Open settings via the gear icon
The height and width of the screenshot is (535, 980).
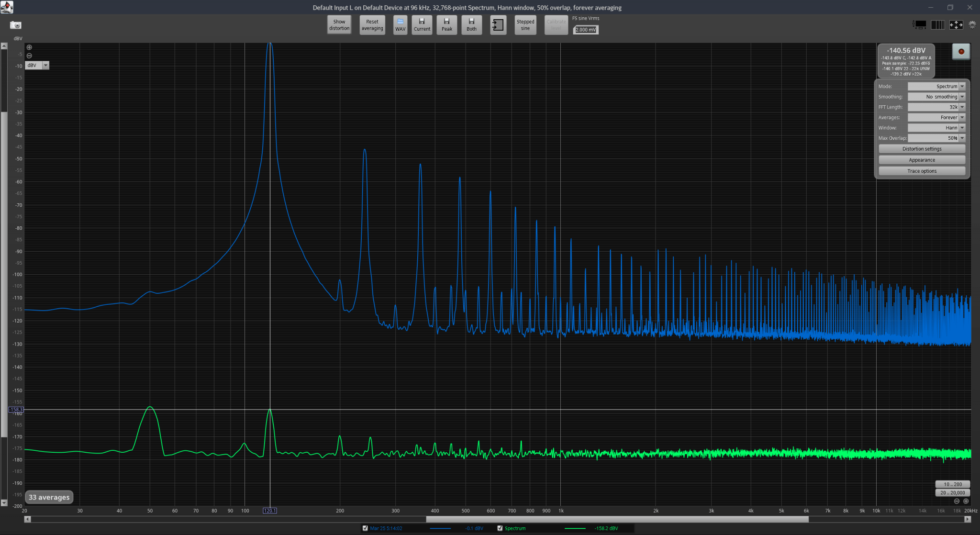(x=972, y=24)
